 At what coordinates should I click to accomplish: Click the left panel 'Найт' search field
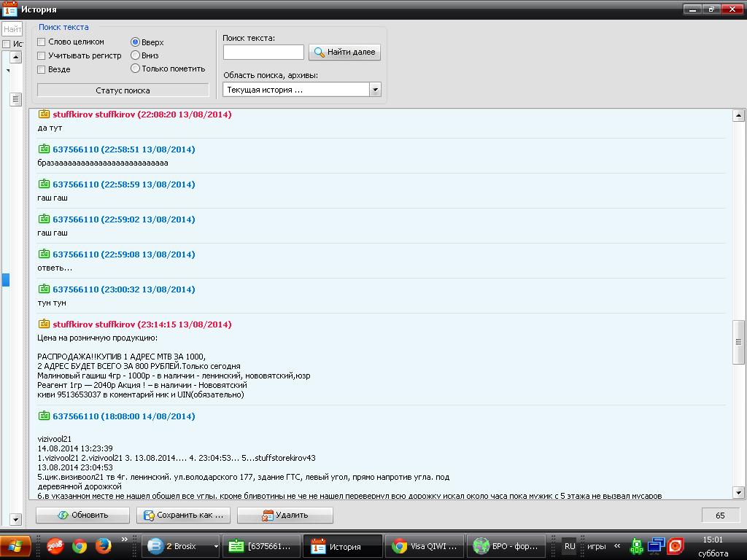click(12, 29)
